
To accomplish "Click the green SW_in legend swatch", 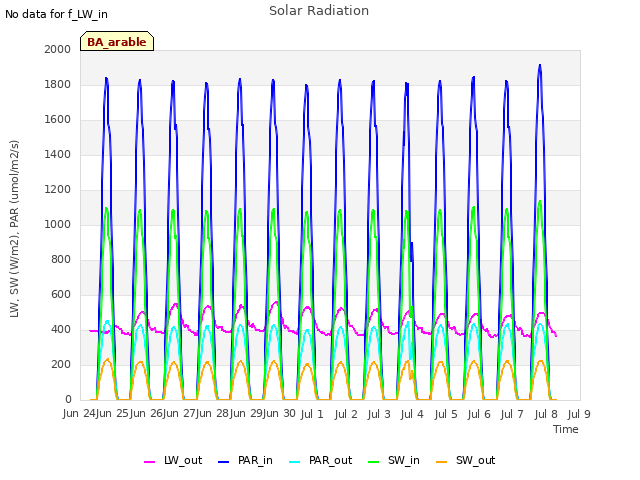I will click(x=373, y=462).
